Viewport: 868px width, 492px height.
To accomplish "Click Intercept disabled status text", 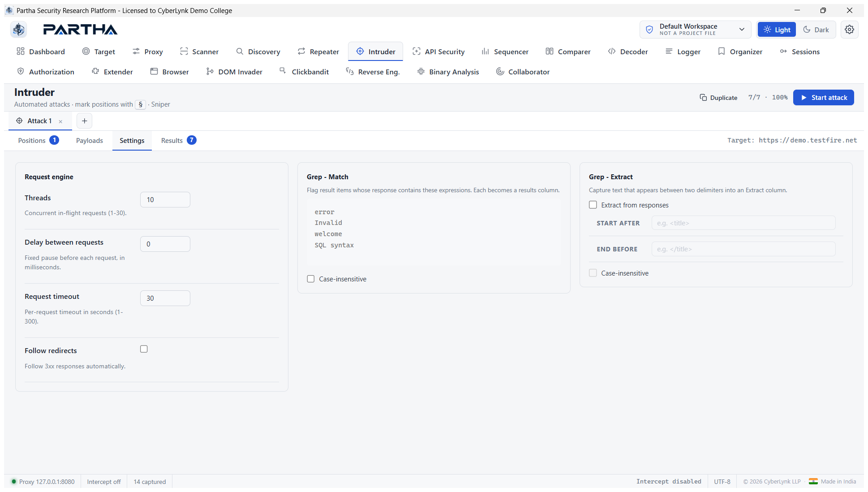I will pos(669,481).
